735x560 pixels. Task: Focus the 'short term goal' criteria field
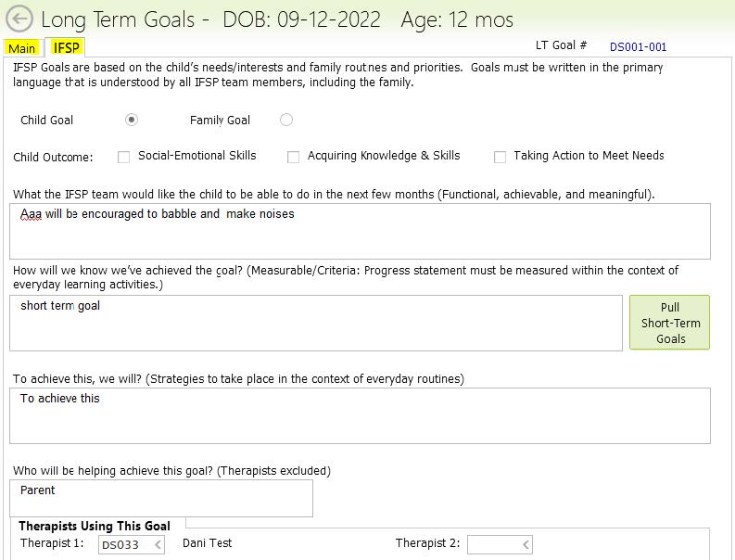click(316, 323)
